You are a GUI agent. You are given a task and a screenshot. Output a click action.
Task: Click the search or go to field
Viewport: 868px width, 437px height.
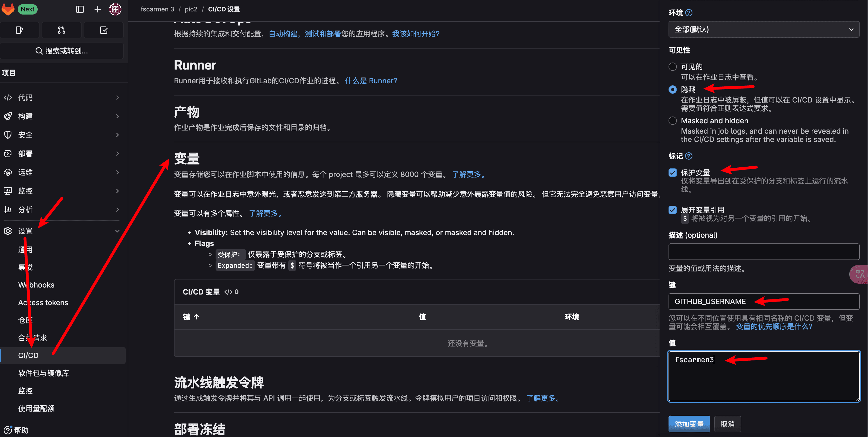62,51
